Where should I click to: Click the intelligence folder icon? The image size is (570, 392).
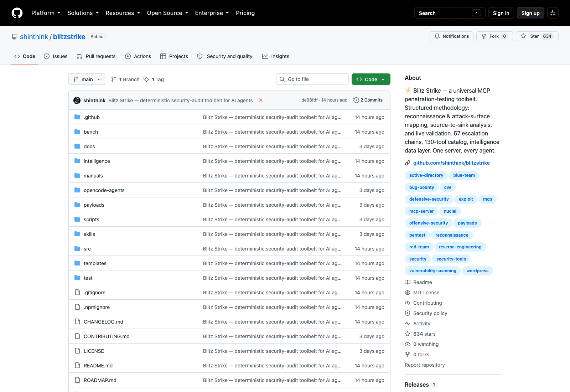coord(77,161)
